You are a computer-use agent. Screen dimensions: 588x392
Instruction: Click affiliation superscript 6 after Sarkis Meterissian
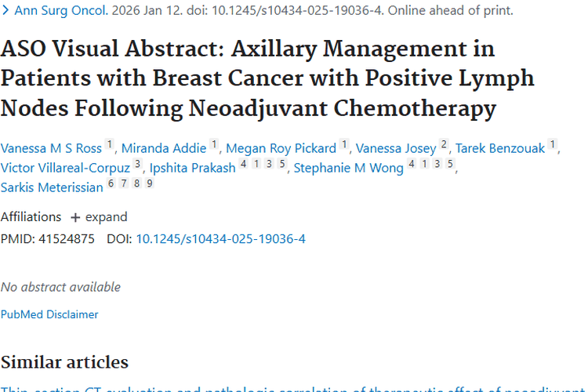[x=111, y=183]
